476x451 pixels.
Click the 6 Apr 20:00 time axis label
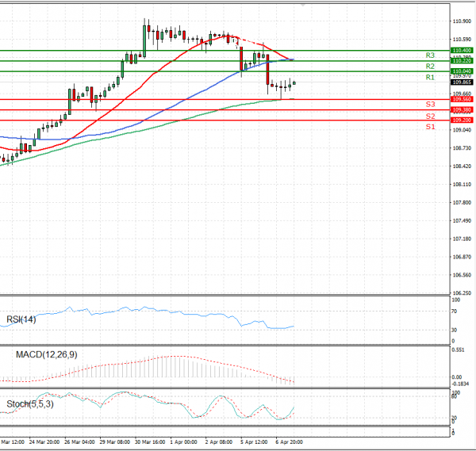tap(287, 441)
